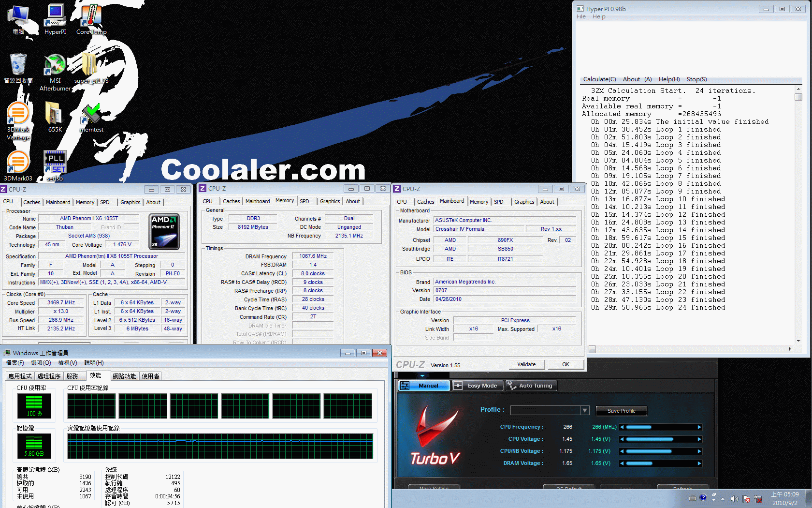Image resolution: width=812 pixels, height=508 pixels.
Task: Open the 3DMark Vantage shortcut
Action: (x=18, y=117)
